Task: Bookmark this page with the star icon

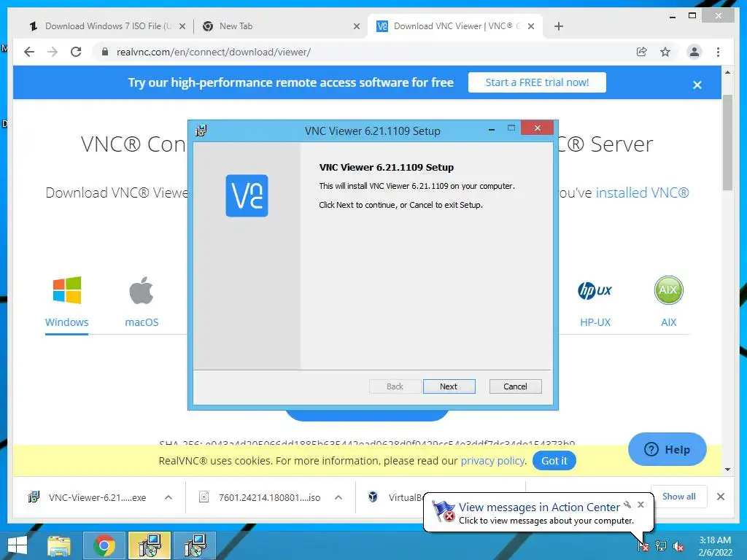Action: pyautogui.click(x=665, y=52)
